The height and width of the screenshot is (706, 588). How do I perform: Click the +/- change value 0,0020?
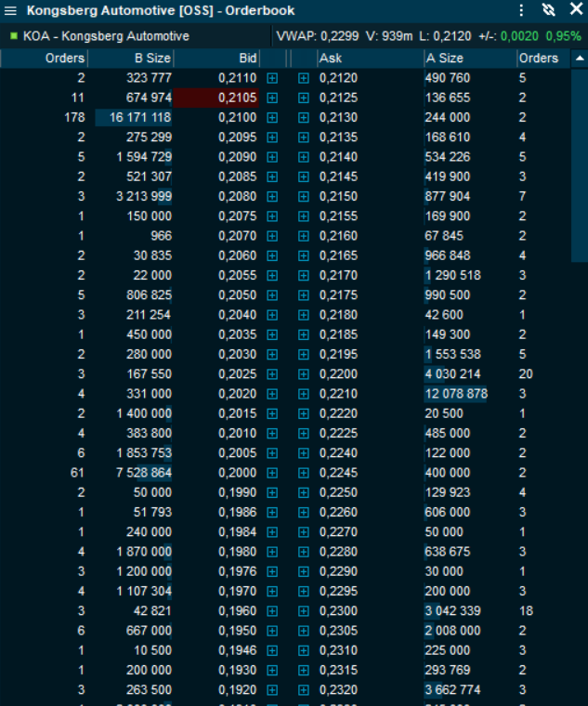(519, 36)
